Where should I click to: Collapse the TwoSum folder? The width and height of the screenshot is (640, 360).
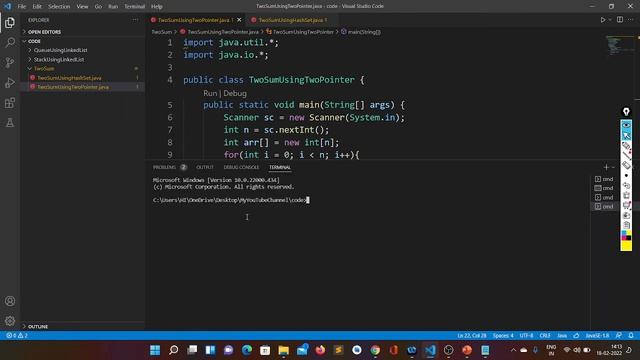(83, 69)
